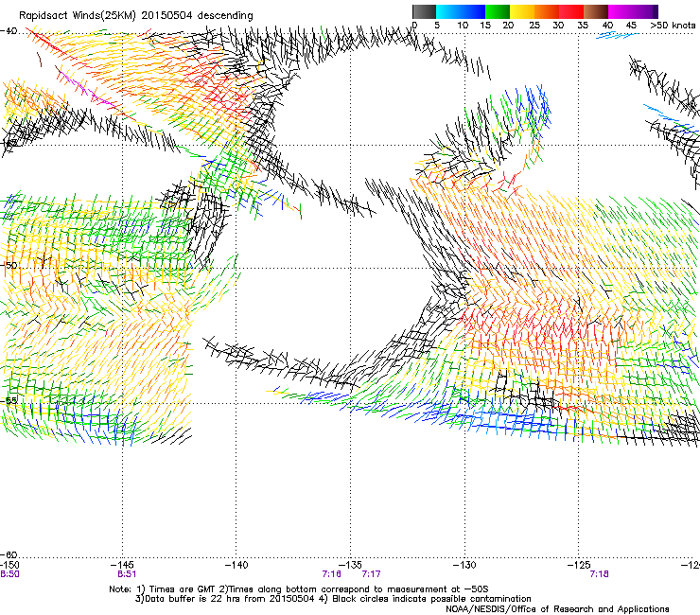Click the -50 latitude axis label
This screenshot has width=700, height=615.
coord(9,265)
